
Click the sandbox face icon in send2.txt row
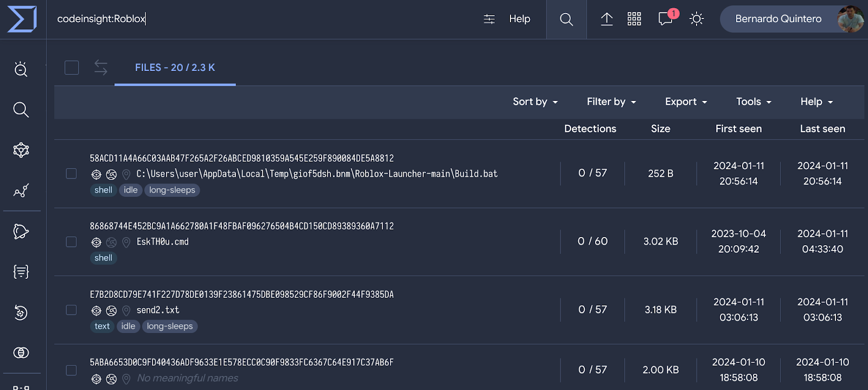(111, 311)
